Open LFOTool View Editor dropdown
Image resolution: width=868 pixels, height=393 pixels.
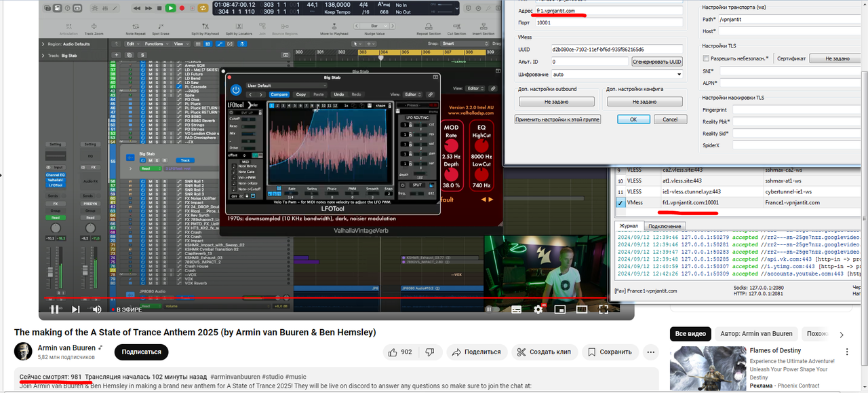click(x=412, y=94)
